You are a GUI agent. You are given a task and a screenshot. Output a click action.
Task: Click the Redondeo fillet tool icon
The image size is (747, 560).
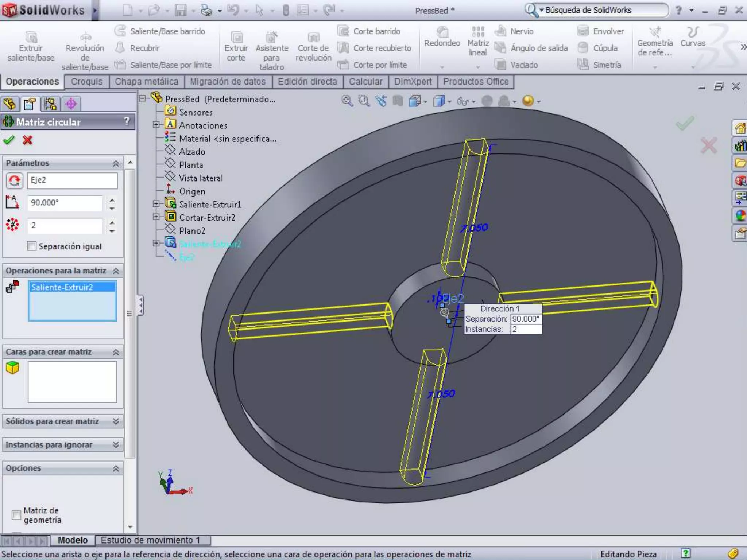[x=442, y=33]
